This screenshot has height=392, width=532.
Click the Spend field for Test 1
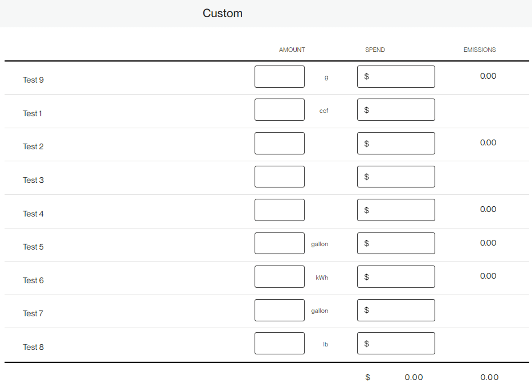[x=396, y=110]
